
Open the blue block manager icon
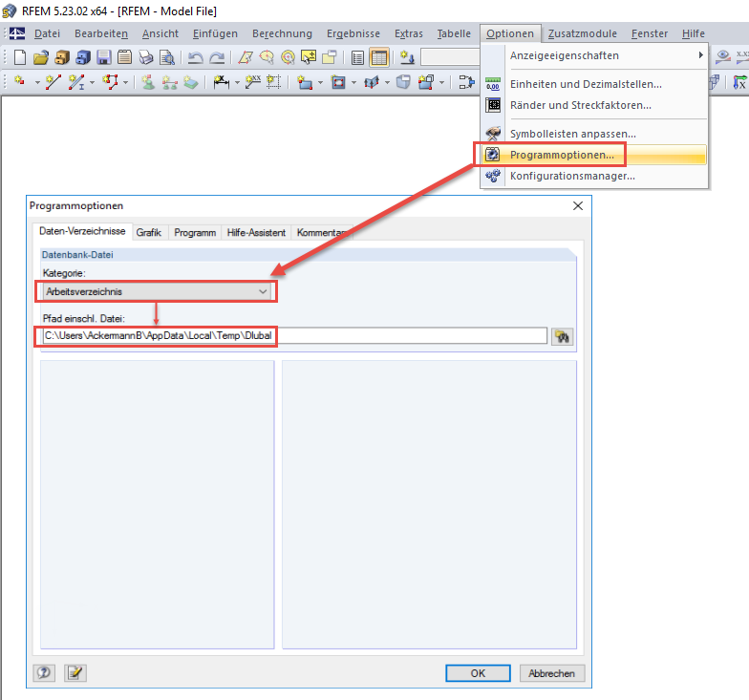(83, 57)
